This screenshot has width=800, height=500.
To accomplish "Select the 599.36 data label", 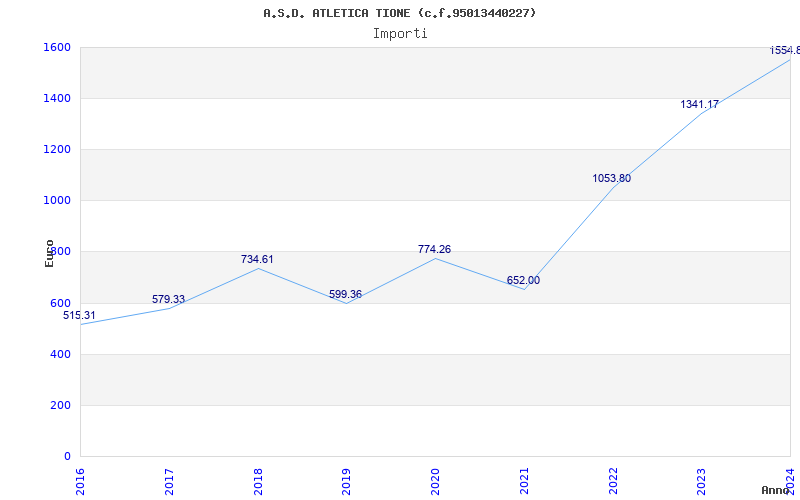I will pos(345,294).
